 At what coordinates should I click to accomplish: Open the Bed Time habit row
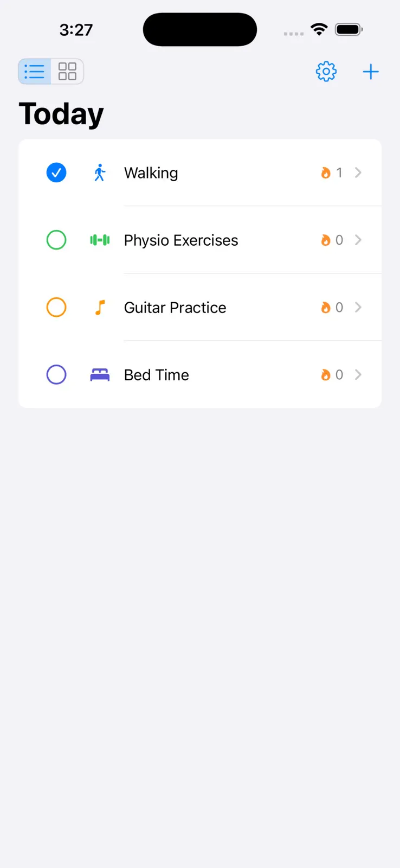(x=200, y=374)
